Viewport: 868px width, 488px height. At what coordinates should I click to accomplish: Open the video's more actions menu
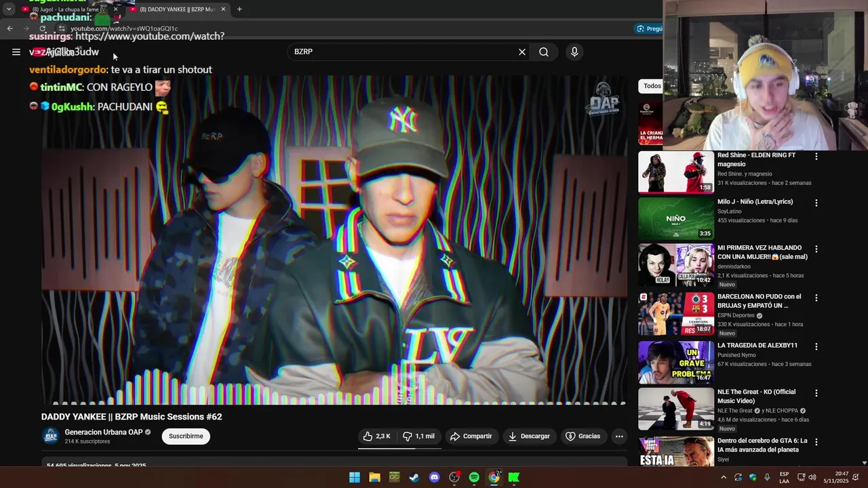coord(619,436)
